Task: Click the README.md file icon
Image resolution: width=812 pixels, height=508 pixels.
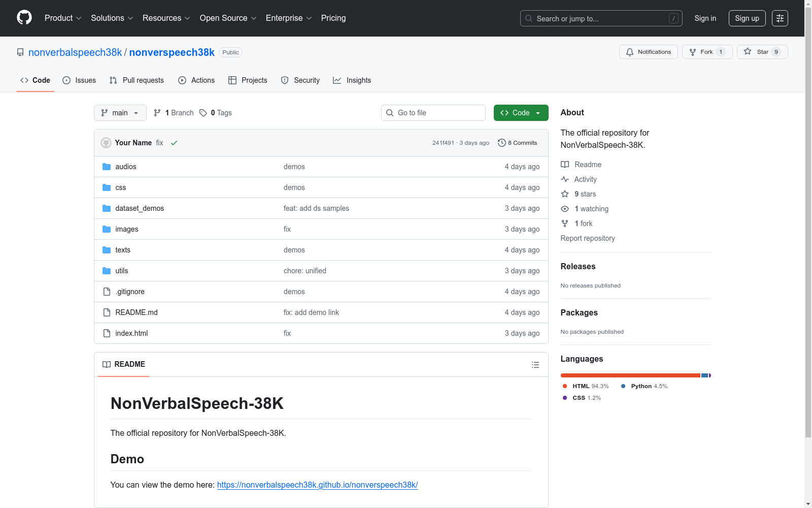Action: tap(107, 312)
